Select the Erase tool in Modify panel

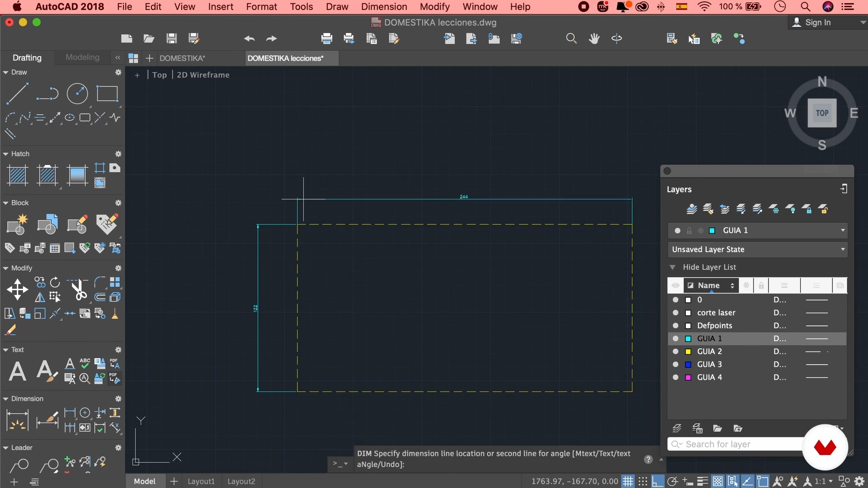(x=10, y=330)
